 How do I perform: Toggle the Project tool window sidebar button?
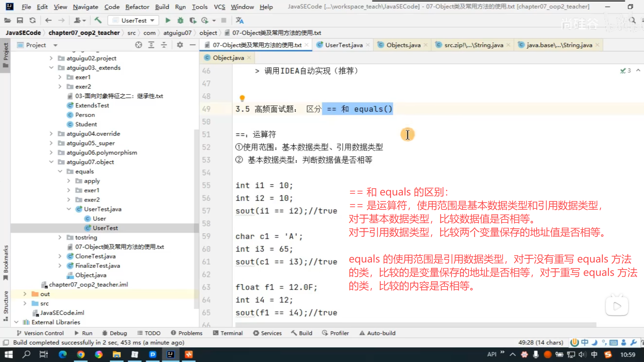point(6,55)
